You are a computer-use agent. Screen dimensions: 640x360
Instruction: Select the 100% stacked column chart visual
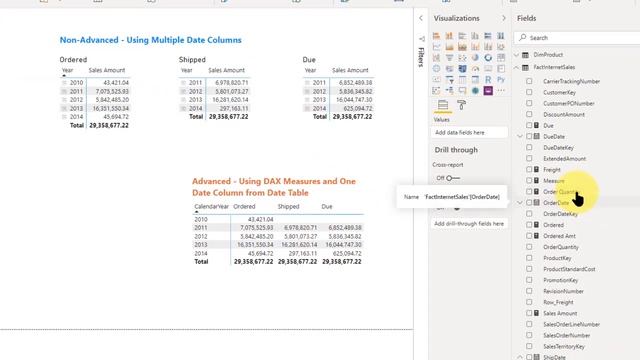(x=501, y=36)
